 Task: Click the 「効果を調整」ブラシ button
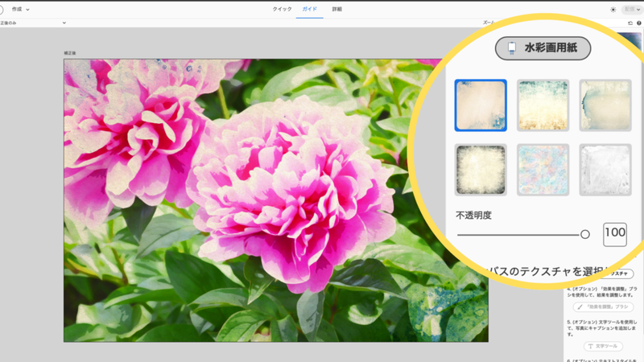(603, 306)
